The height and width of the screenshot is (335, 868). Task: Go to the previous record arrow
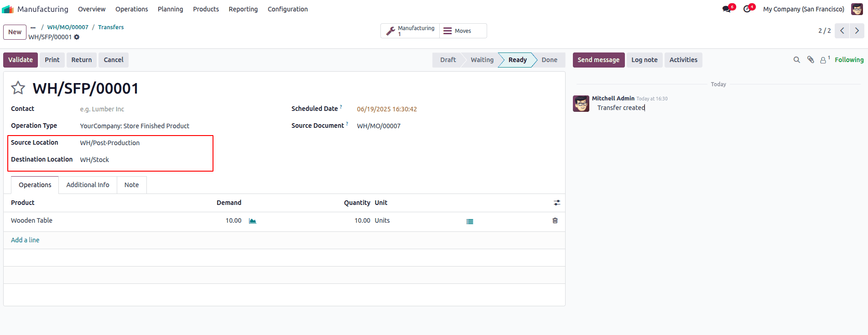pyautogui.click(x=842, y=31)
